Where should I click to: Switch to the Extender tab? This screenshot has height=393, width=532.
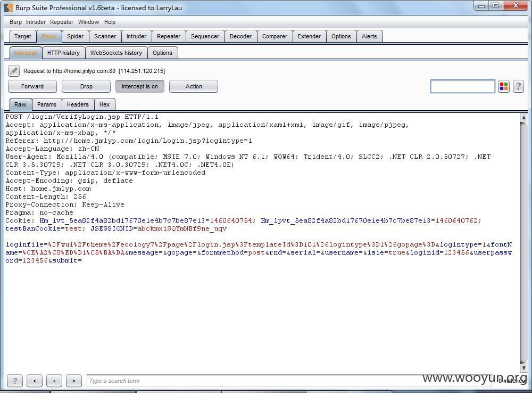point(309,36)
